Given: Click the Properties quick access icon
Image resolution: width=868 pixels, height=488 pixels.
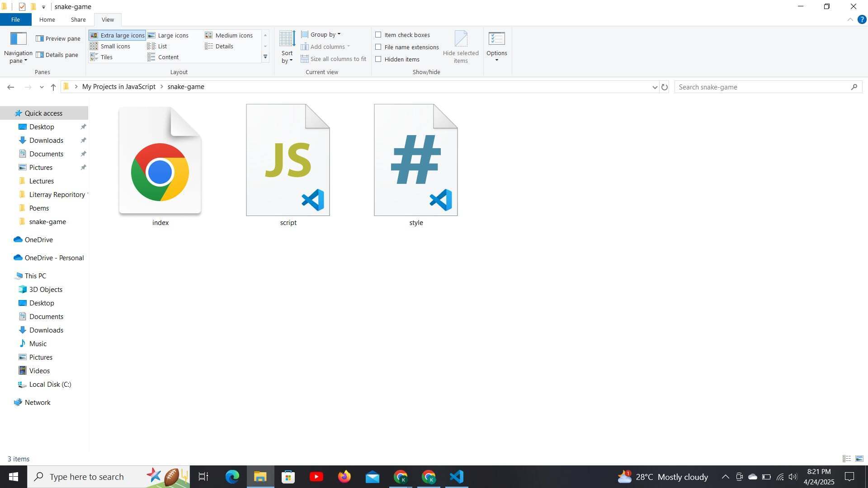Looking at the screenshot, I should [x=22, y=7].
